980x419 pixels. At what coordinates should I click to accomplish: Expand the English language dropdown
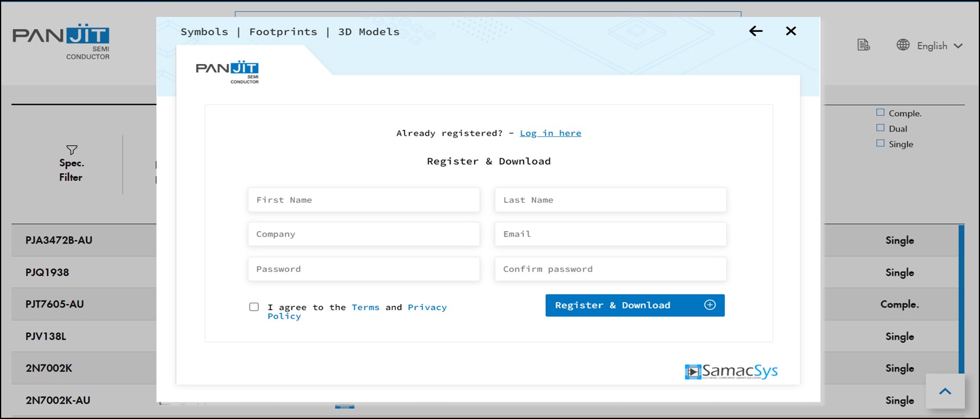tap(940, 46)
